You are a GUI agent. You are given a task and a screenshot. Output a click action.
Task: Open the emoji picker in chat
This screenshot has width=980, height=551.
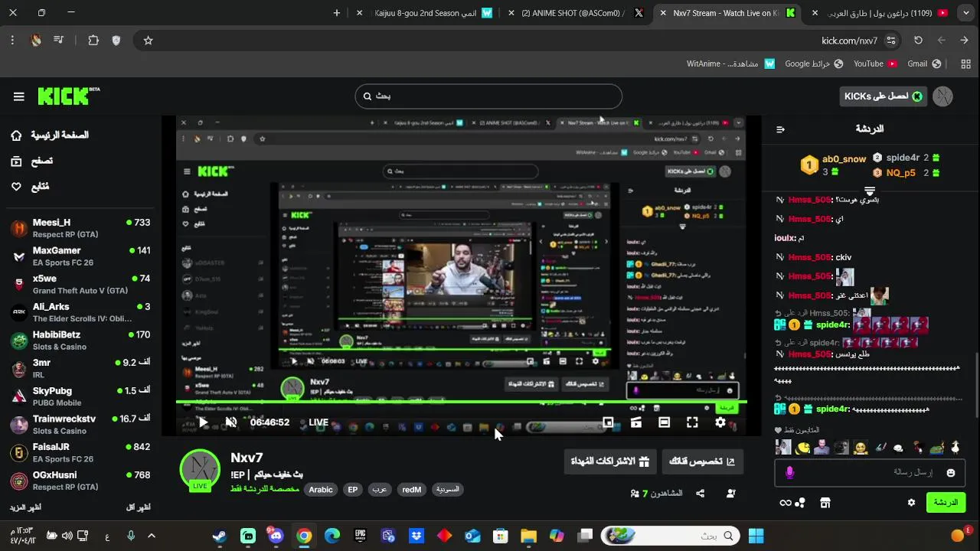(951, 473)
